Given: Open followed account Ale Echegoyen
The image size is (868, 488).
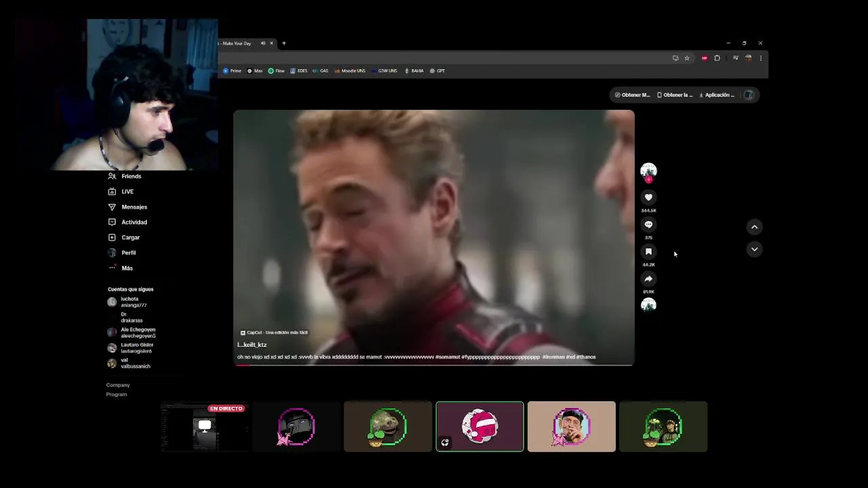Looking at the screenshot, I should [132, 333].
